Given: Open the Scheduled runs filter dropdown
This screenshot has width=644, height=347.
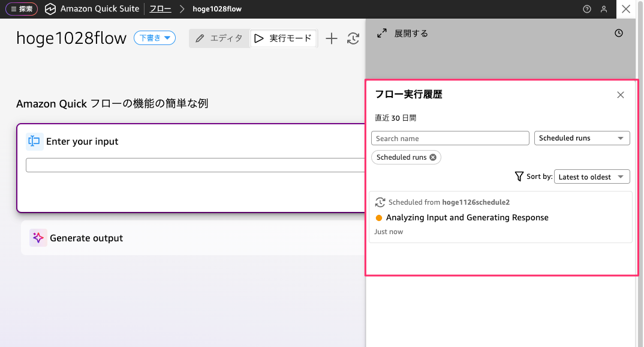Looking at the screenshot, I should coord(582,138).
